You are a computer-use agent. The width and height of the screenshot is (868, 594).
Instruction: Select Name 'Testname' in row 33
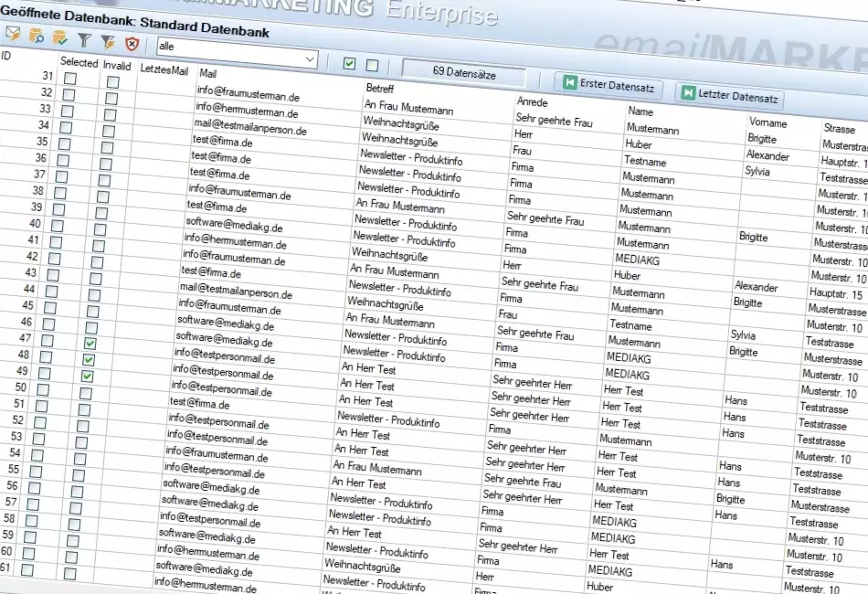point(645,162)
